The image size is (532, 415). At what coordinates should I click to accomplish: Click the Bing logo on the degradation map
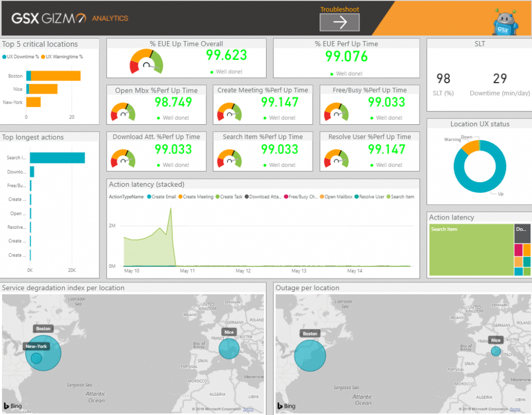pos(12,406)
